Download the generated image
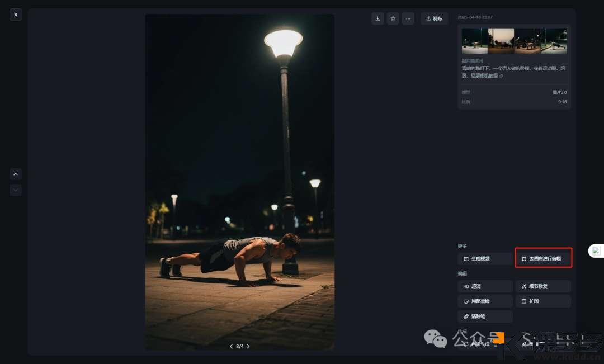The image size is (604, 364). (377, 18)
